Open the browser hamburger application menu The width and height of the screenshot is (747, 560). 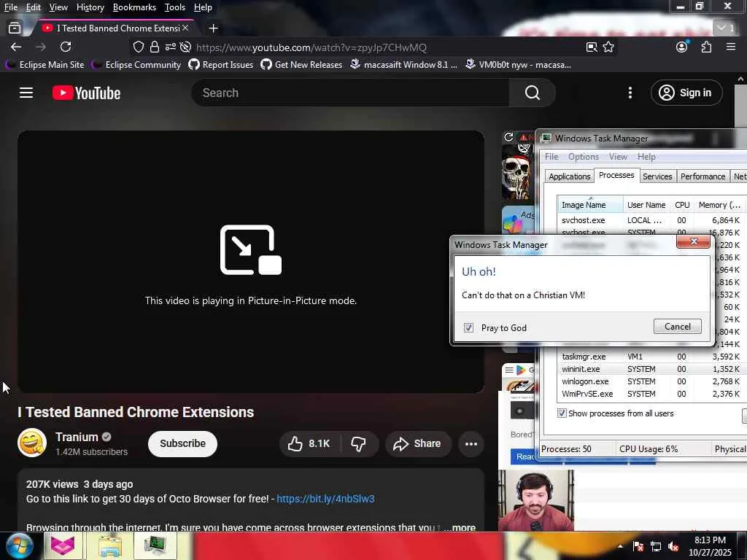coord(731,47)
